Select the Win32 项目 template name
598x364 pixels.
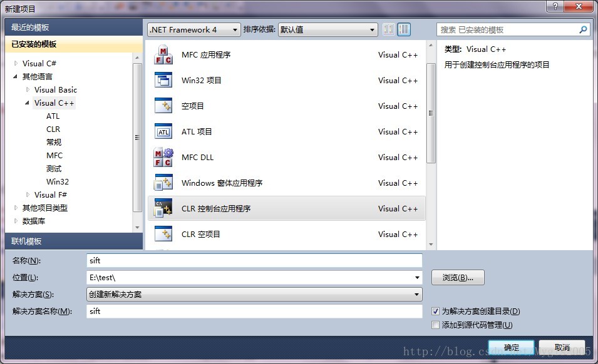pos(202,80)
